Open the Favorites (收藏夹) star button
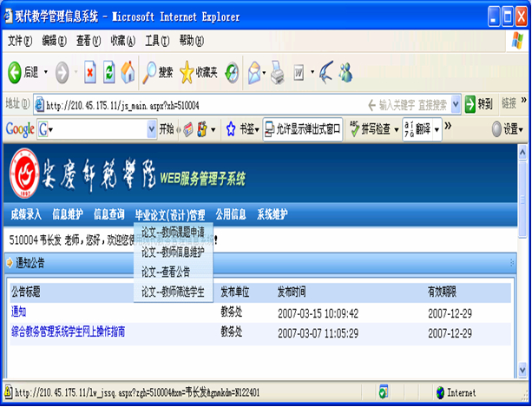Image resolution: width=532 pixels, height=407 pixels. pos(199,72)
